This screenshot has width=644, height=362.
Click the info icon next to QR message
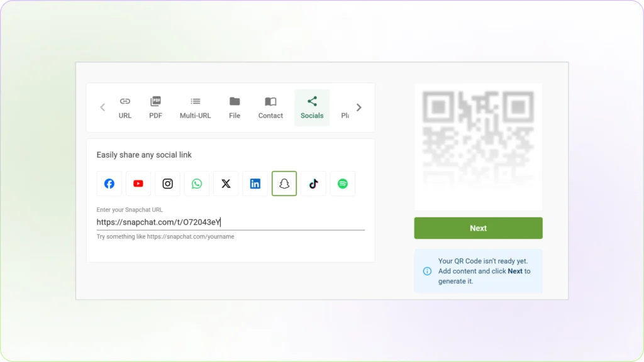pos(427,271)
